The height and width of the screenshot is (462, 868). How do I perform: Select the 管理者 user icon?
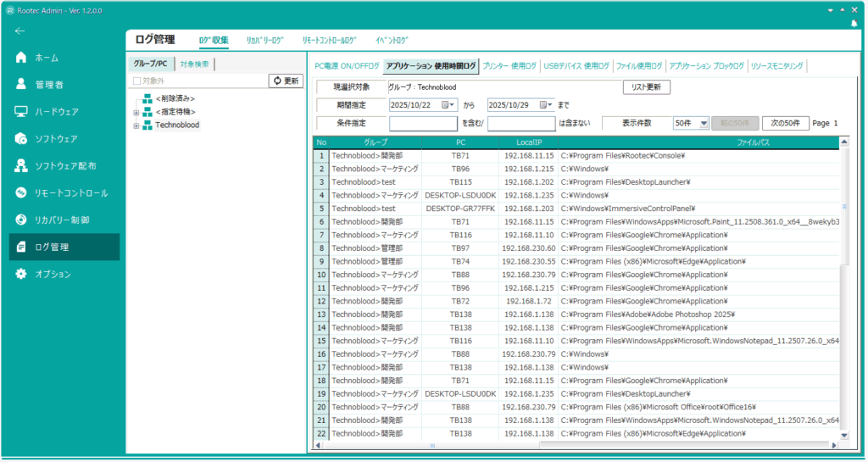pos(22,85)
